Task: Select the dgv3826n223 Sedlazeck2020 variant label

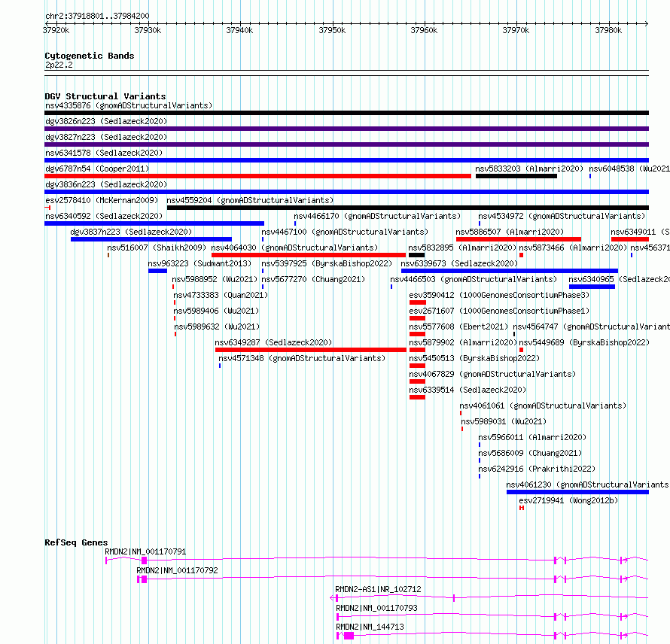Action: [106, 121]
